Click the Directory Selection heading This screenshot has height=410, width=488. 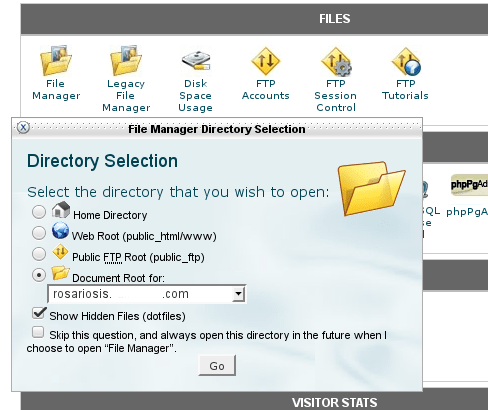[x=102, y=161]
